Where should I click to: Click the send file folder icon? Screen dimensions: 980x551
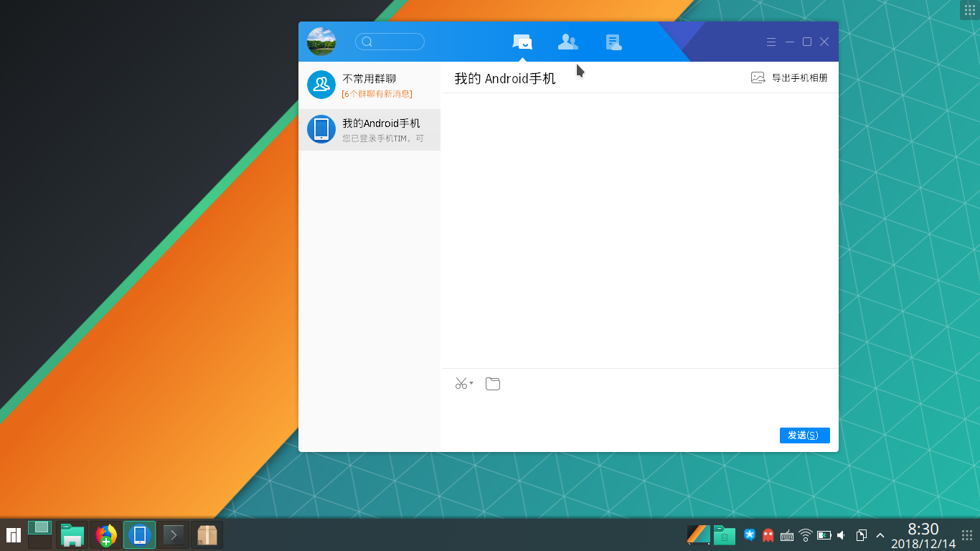pyautogui.click(x=493, y=384)
